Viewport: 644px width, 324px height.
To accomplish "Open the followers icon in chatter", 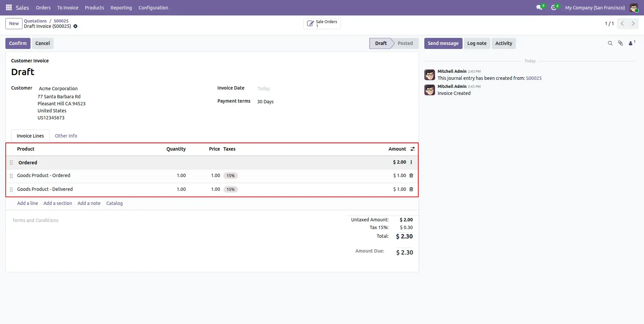I will click(632, 43).
